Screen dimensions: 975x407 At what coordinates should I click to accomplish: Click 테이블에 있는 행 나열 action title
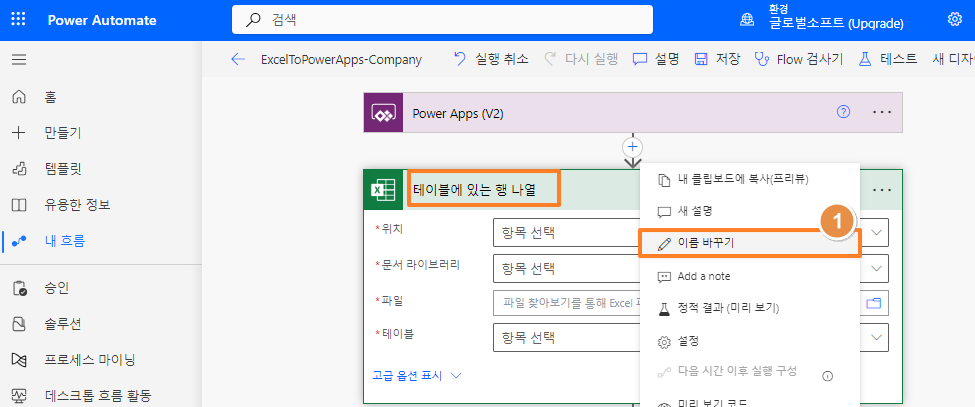tap(474, 189)
